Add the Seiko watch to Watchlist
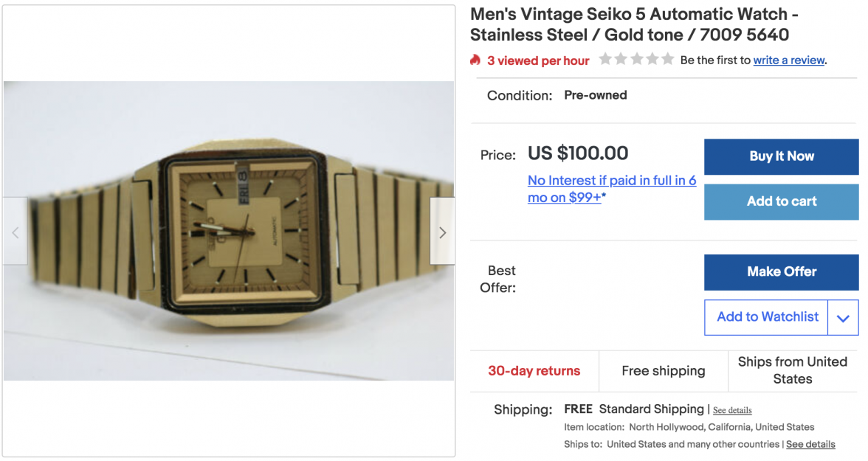This screenshot has width=868, height=461. [767, 317]
